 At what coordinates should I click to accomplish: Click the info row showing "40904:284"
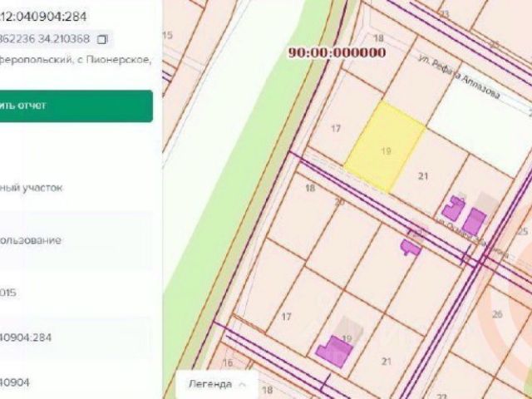pyautogui.click(x=76, y=338)
